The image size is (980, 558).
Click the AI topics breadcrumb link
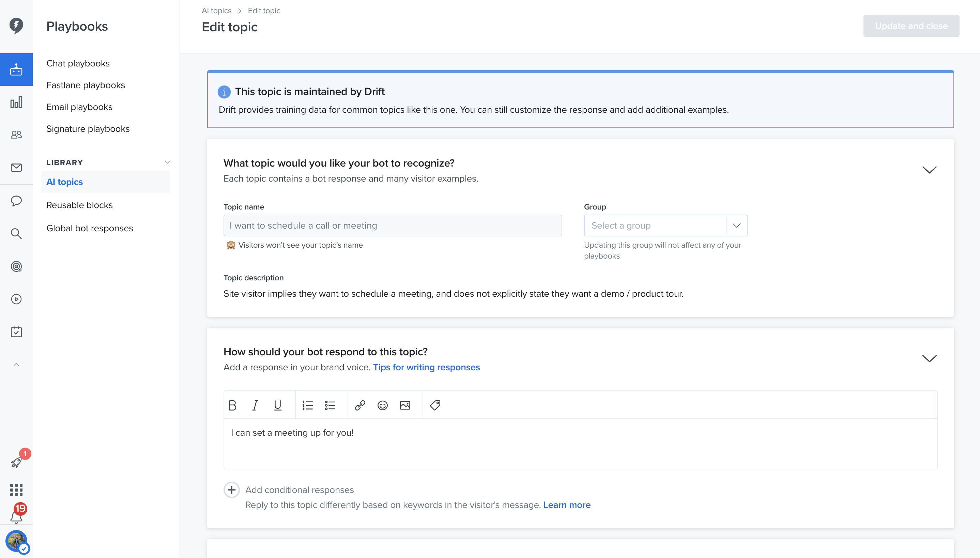point(216,11)
